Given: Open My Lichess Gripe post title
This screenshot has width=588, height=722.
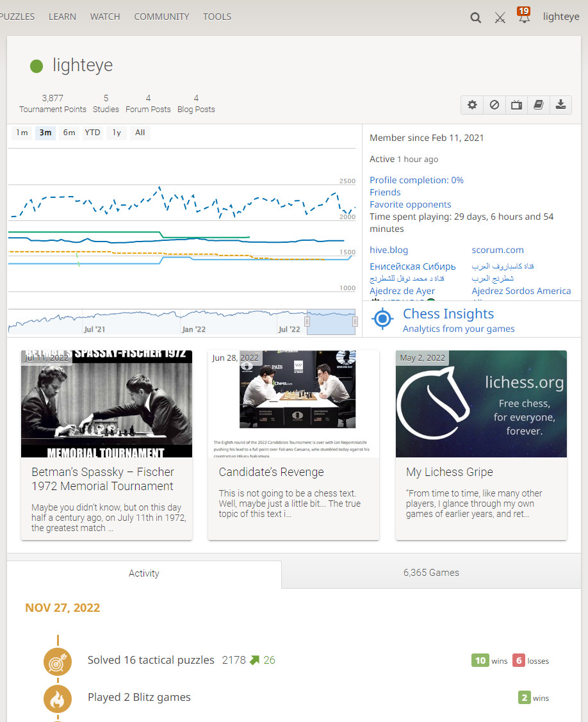Looking at the screenshot, I should [450, 472].
